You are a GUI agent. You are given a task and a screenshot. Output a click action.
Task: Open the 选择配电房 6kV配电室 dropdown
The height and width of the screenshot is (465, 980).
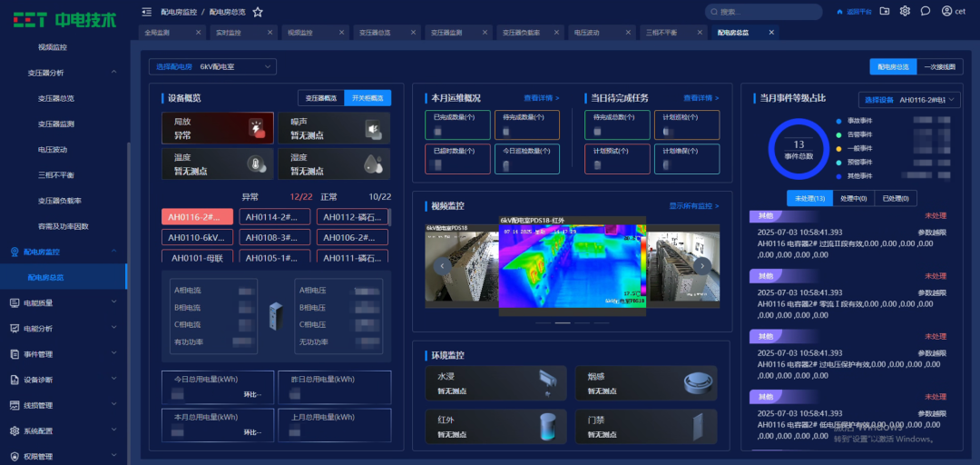(x=213, y=66)
